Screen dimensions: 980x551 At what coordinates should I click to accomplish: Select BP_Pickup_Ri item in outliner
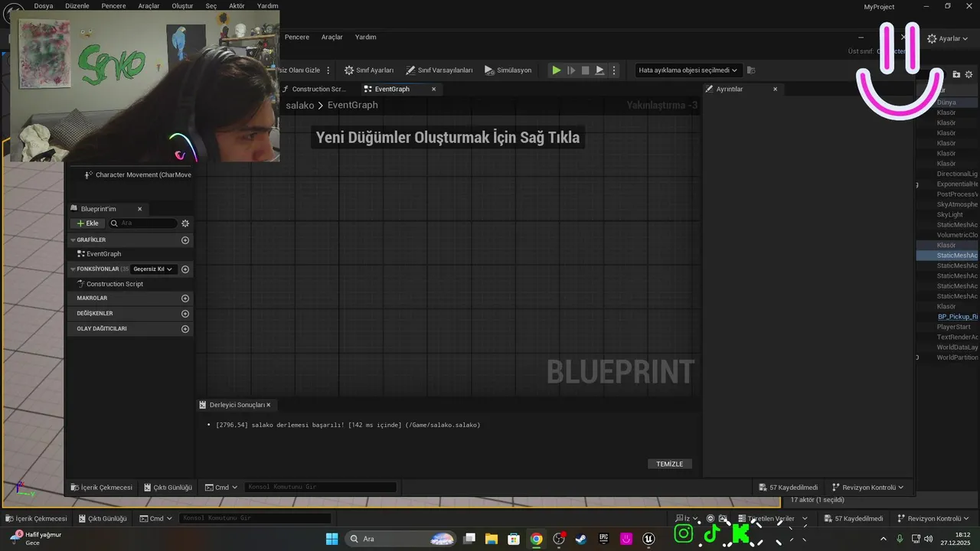[x=957, y=317]
